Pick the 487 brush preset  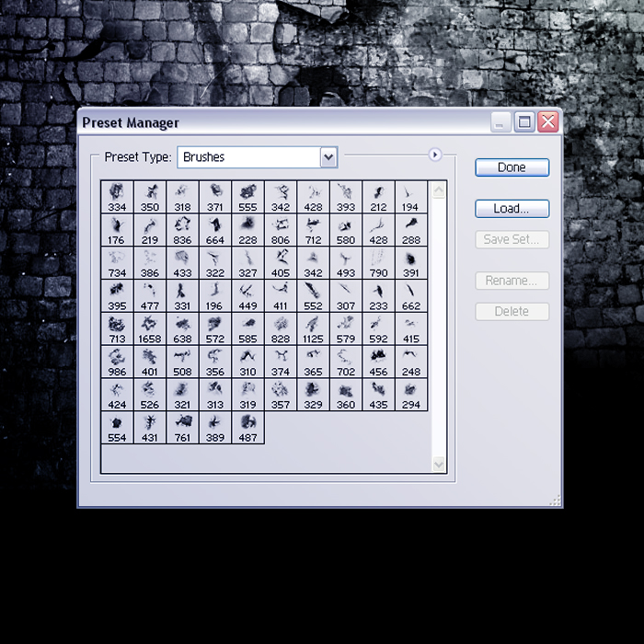(x=247, y=428)
